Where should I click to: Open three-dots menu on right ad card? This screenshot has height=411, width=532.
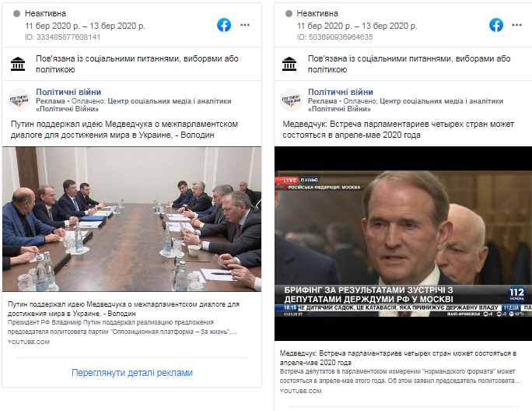pyautogui.click(x=516, y=25)
